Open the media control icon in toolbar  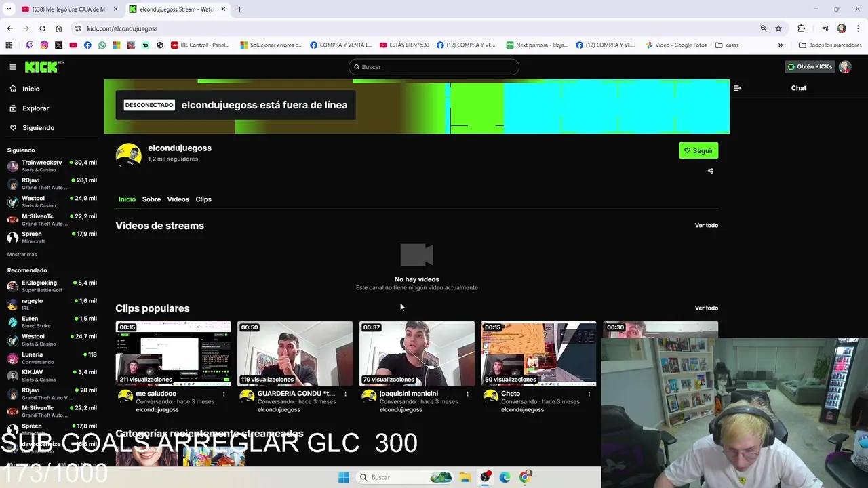(825, 28)
